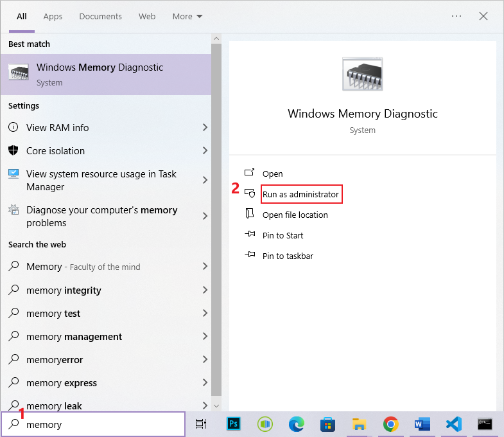
Task: Expand View RAM info chevron
Action: point(205,128)
